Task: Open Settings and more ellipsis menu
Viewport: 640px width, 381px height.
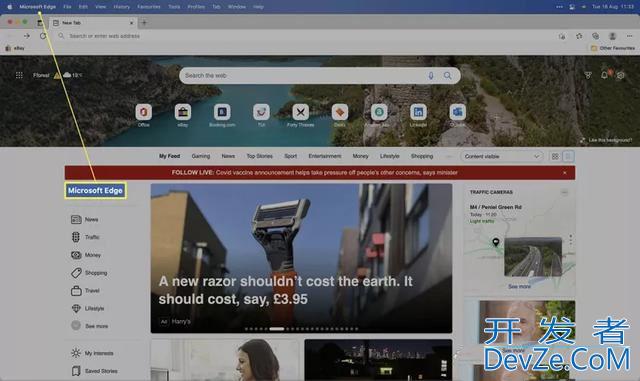Action: 629,36
